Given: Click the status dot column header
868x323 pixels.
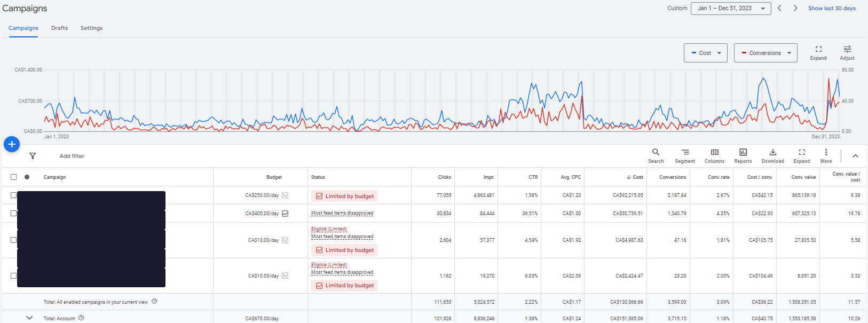Looking at the screenshot, I should tap(27, 177).
